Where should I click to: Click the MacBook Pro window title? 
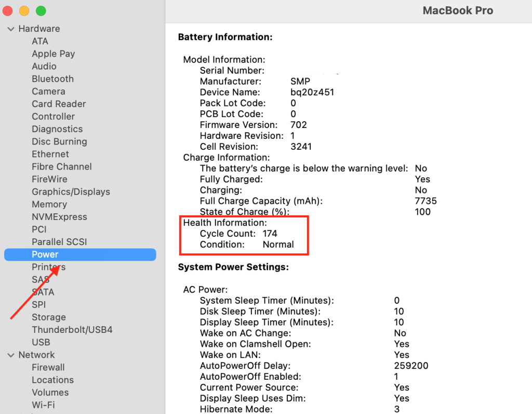[458, 10]
